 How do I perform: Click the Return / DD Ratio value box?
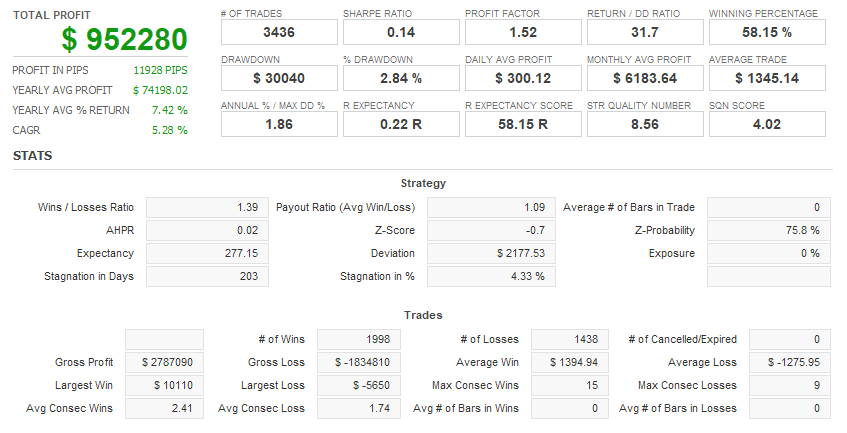coord(645,33)
